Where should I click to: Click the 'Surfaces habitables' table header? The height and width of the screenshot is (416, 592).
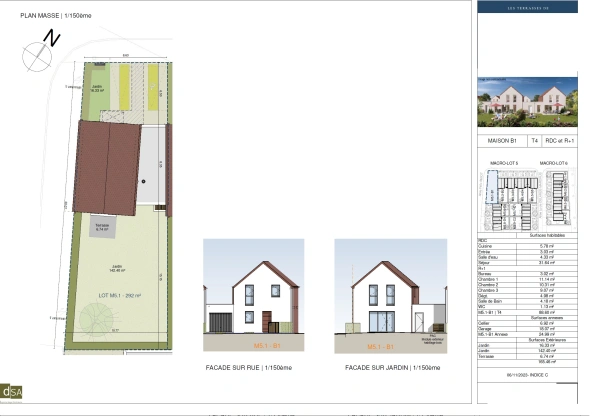(547, 235)
